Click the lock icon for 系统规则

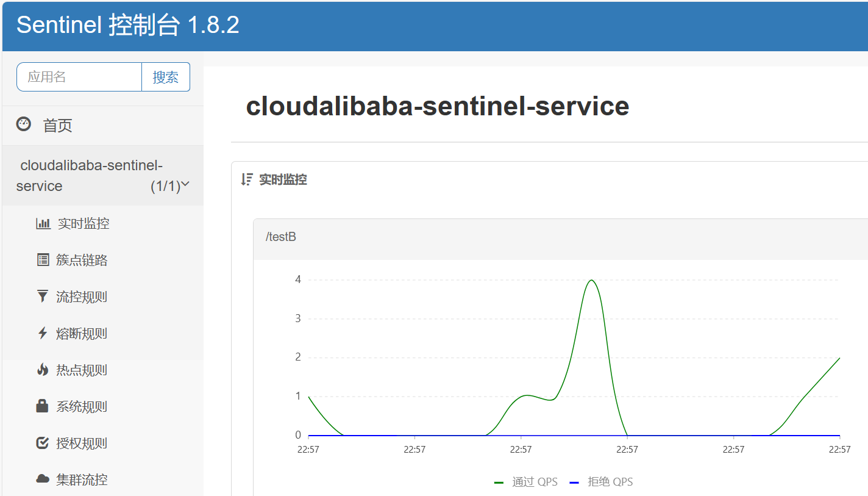pos(42,406)
